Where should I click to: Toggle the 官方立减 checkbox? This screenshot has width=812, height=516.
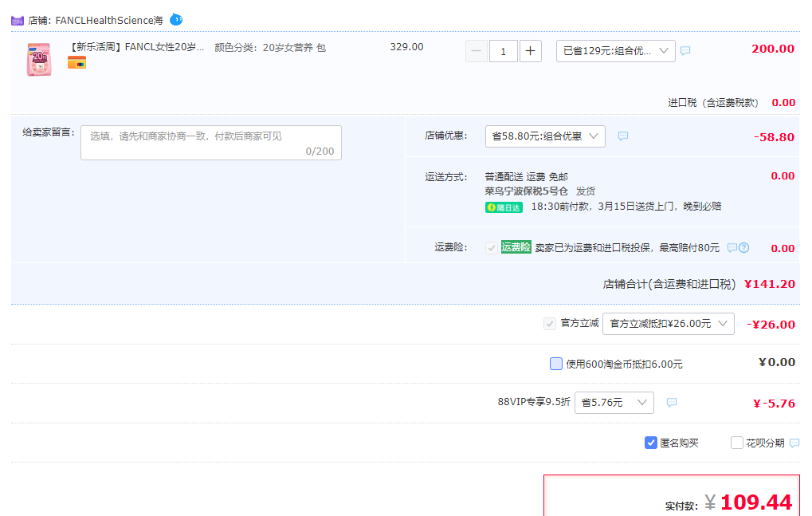550,324
